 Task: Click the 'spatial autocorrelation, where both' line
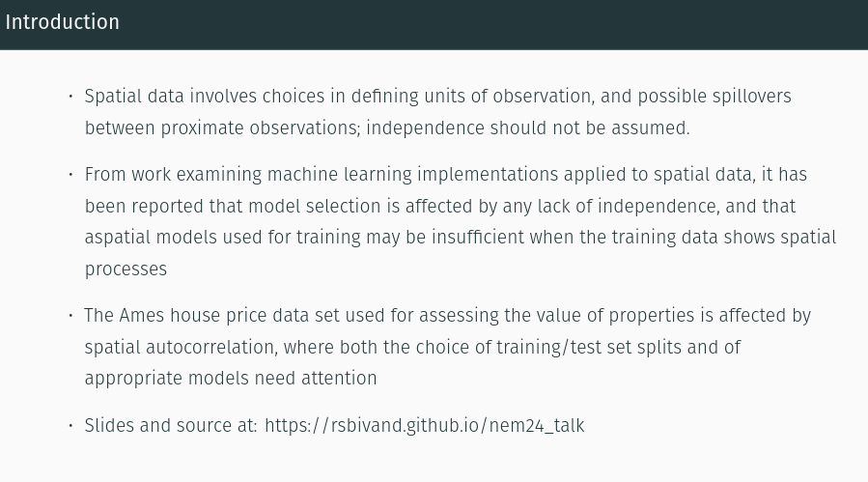click(x=412, y=348)
